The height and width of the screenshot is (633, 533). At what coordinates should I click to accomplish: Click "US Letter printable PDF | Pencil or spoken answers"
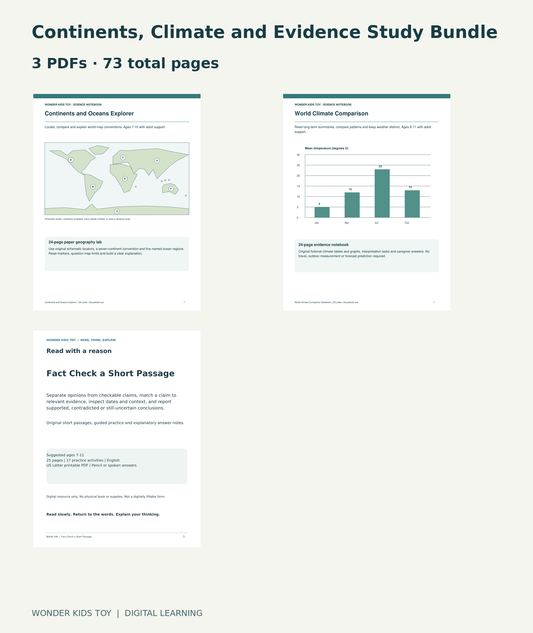coord(91,465)
